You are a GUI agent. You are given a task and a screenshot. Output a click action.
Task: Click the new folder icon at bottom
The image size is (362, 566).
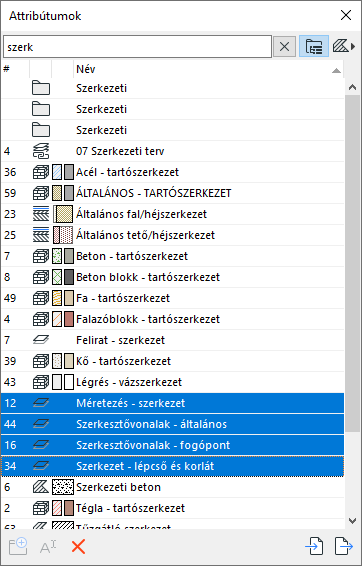18,547
